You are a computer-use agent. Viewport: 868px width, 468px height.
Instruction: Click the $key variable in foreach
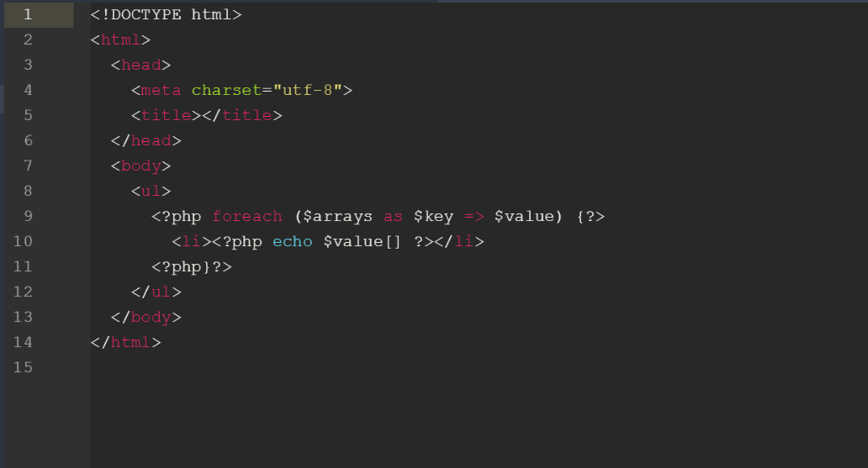(434, 216)
